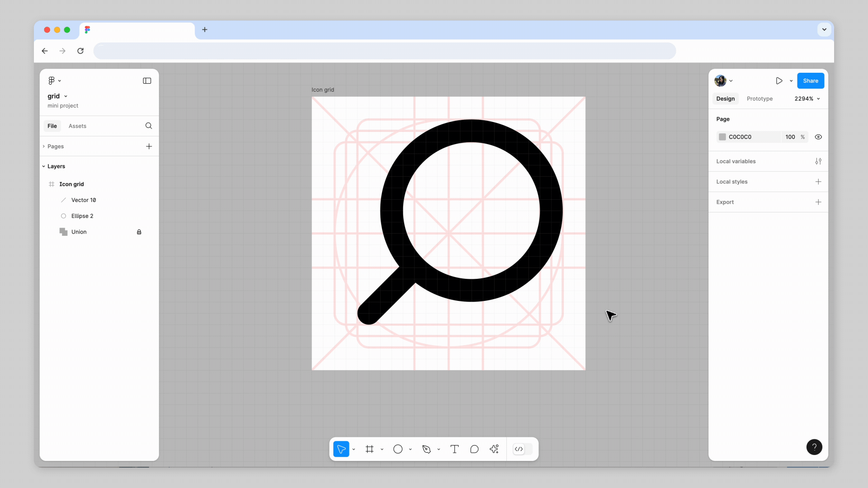
Task: Click the browser address bar
Action: 385,51
